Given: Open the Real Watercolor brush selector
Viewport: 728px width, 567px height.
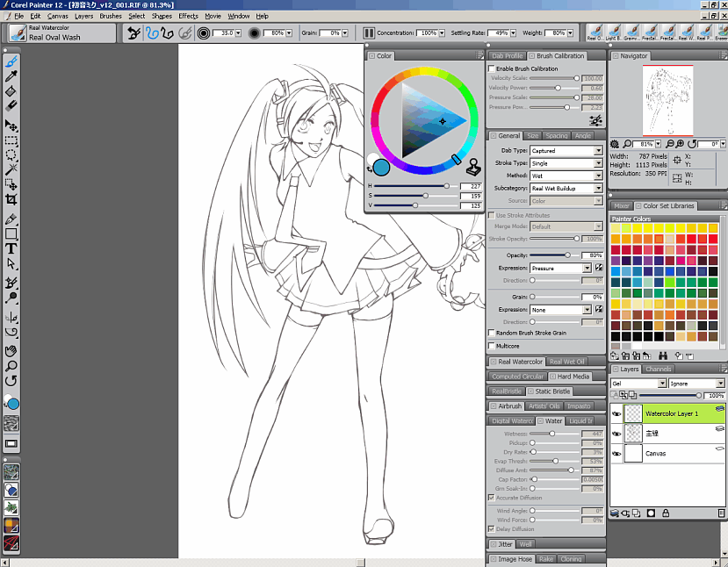Looking at the screenshot, I should 61,33.
